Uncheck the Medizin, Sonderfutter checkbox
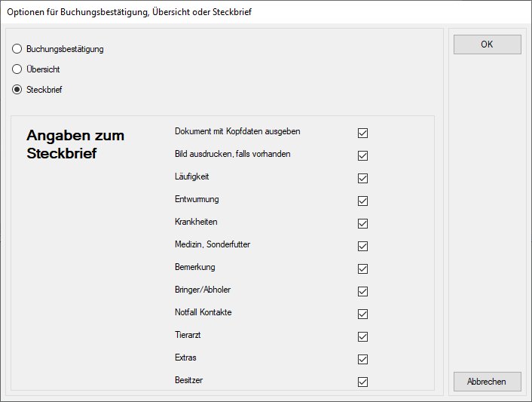 pos(362,246)
